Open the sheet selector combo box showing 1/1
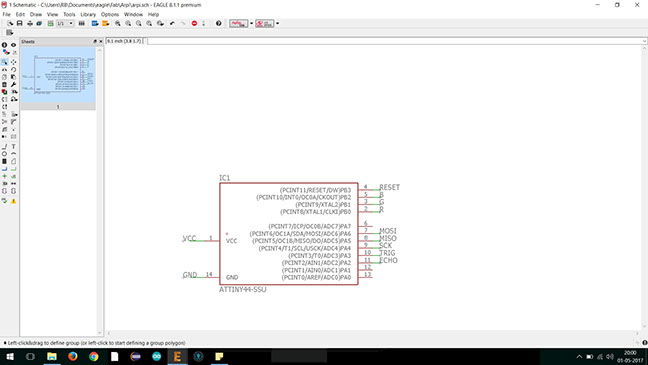This screenshot has height=365, width=648. coord(65,24)
